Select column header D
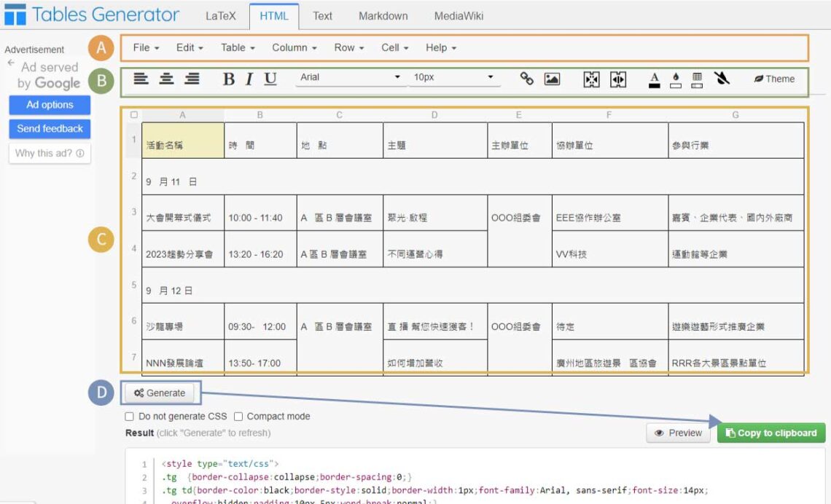This screenshot has width=831, height=504. click(x=434, y=115)
